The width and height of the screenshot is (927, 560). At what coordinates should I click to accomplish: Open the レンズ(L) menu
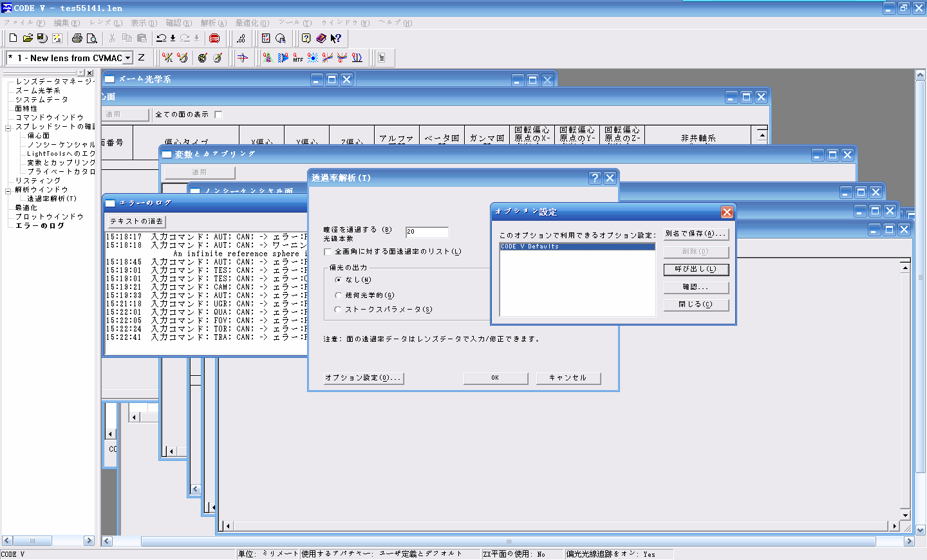(x=106, y=23)
